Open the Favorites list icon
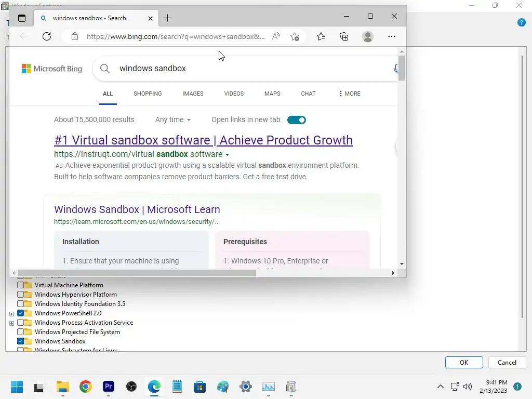Image resolution: width=532 pixels, height=399 pixels. [321, 36]
